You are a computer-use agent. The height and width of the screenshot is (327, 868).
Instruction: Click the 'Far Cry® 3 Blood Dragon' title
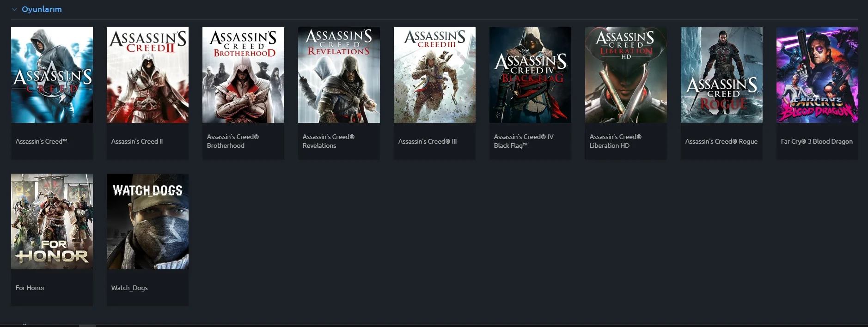[x=817, y=141]
